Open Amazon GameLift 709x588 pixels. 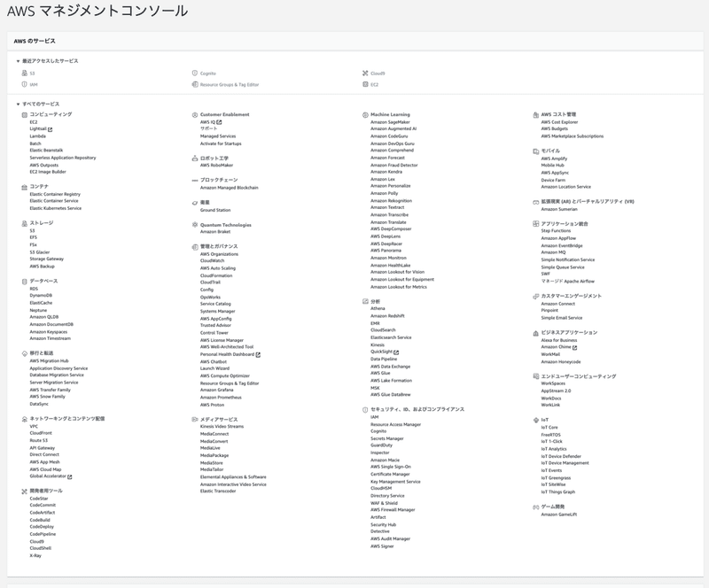pos(559,514)
